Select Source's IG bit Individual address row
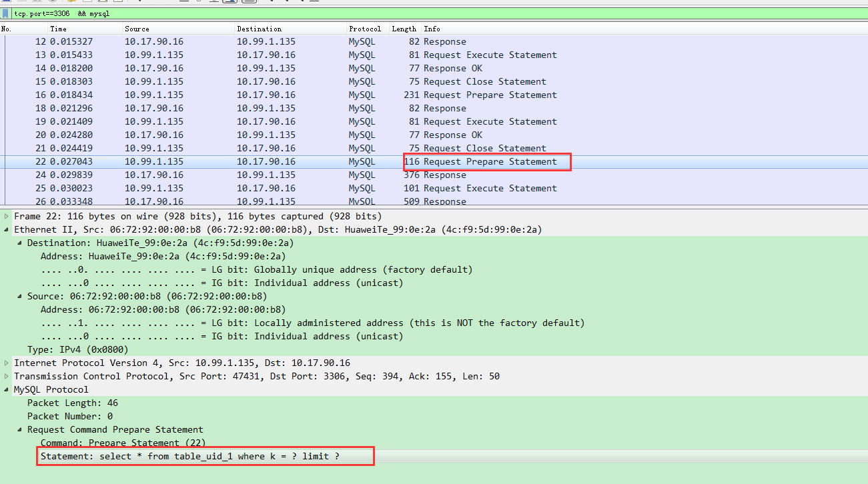 tap(434, 336)
